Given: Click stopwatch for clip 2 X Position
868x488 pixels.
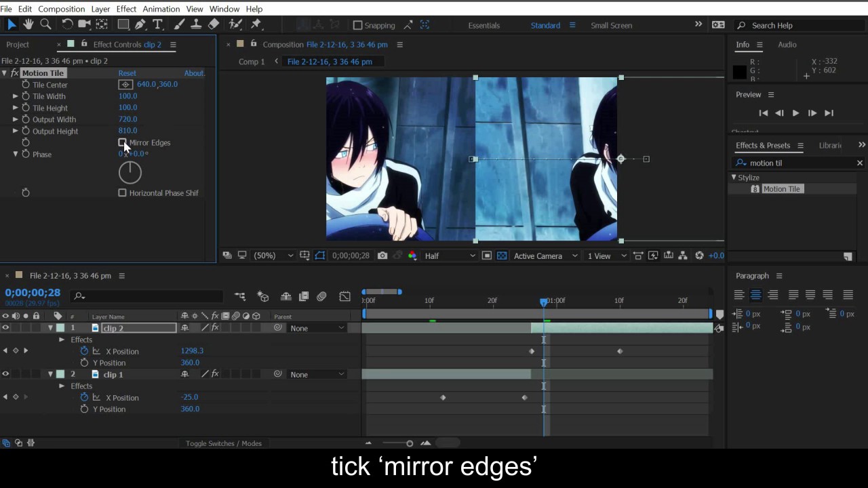Looking at the screenshot, I should point(84,351).
